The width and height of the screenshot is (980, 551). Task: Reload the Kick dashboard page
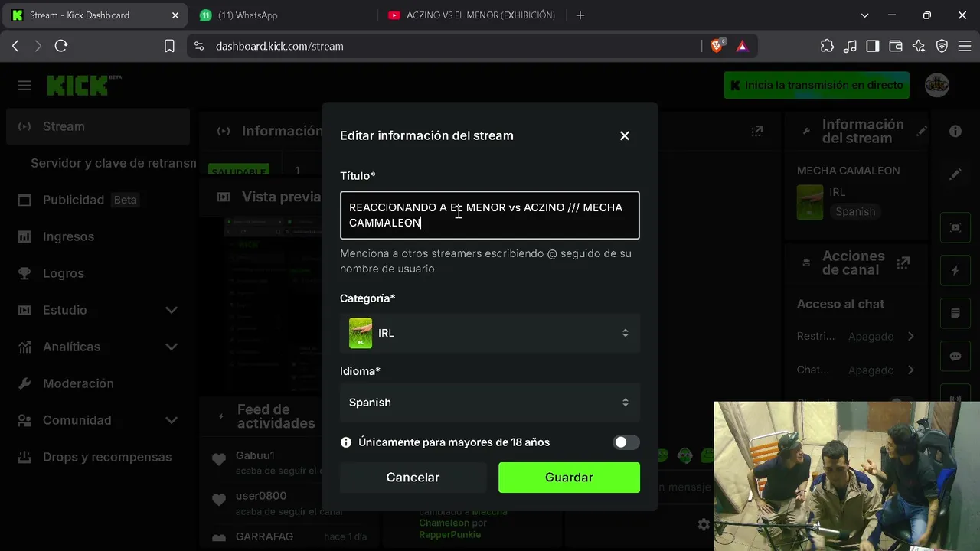(x=61, y=46)
